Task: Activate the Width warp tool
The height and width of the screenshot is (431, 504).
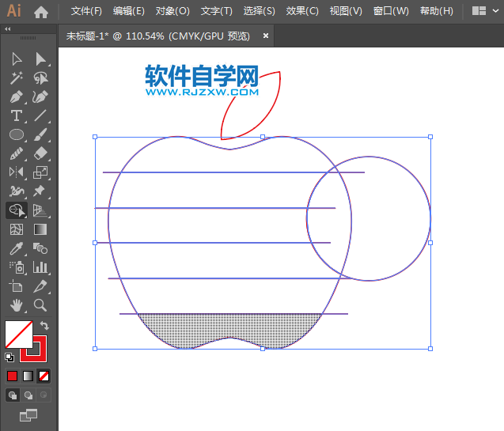Action: click(17, 191)
